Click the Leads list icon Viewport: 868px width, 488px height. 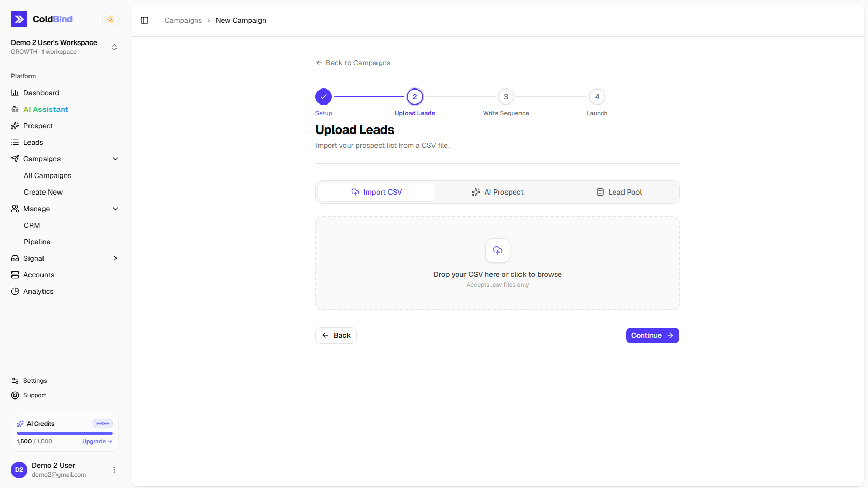coord(15,142)
